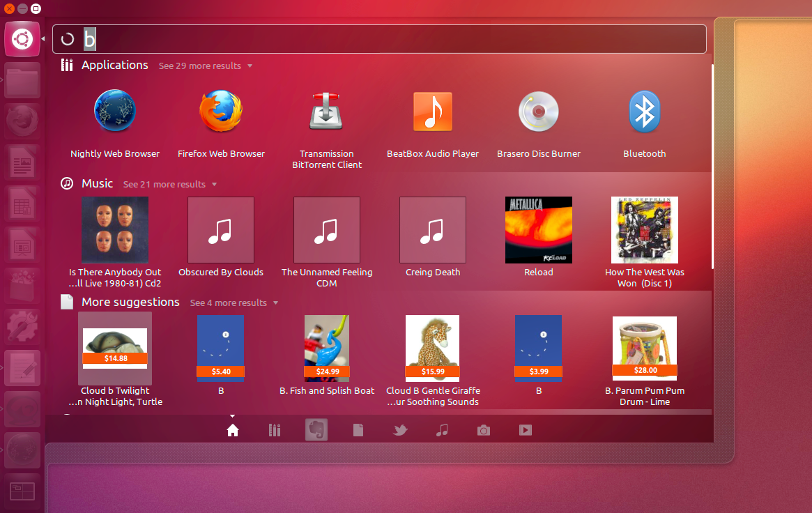Open the Reload album by Metallica
The width and height of the screenshot is (812, 513).
click(x=538, y=230)
